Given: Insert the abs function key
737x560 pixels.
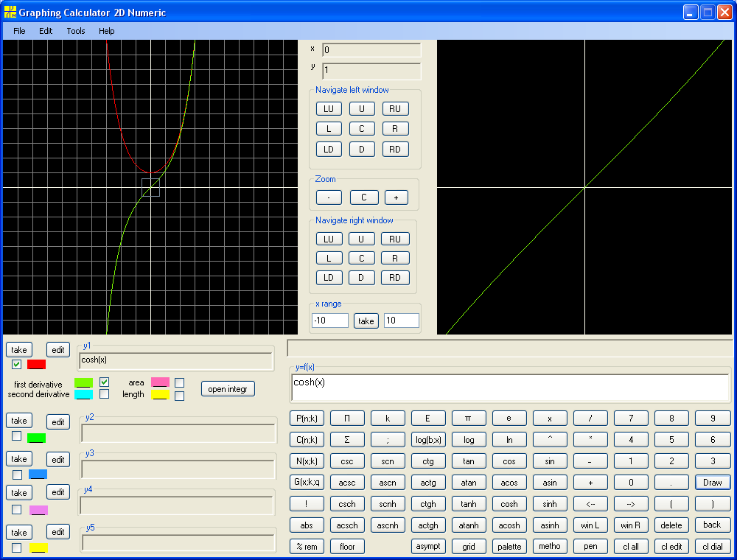Looking at the screenshot, I should [x=307, y=525].
